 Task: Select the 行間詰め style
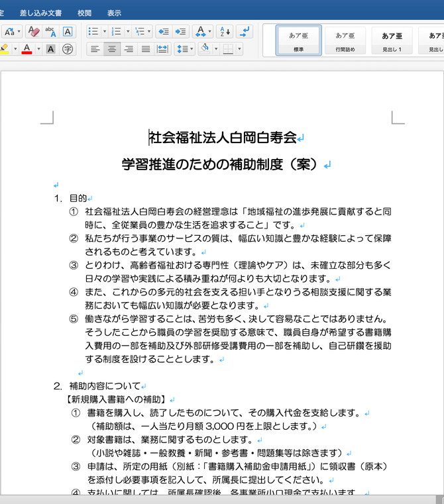coord(345,40)
